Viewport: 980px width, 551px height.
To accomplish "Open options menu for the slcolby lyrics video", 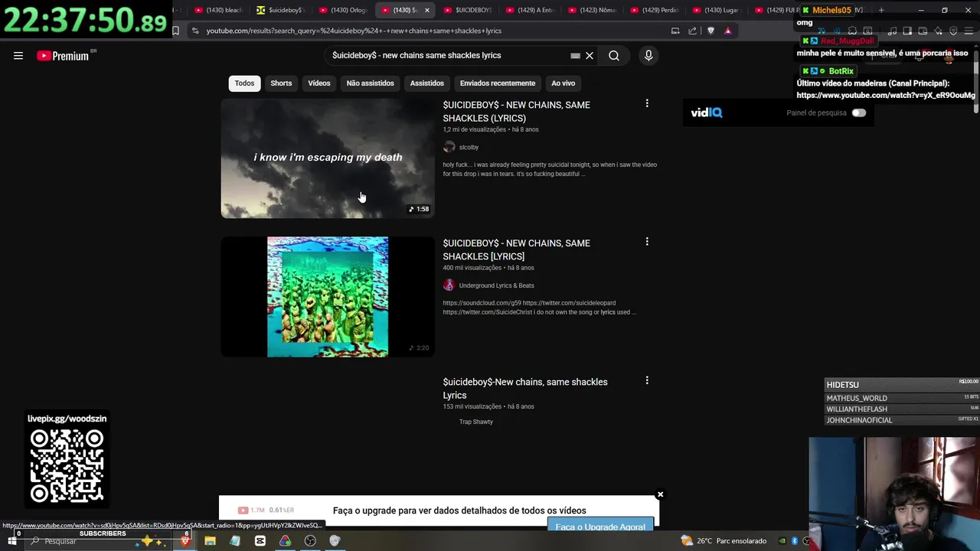I will tap(647, 103).
